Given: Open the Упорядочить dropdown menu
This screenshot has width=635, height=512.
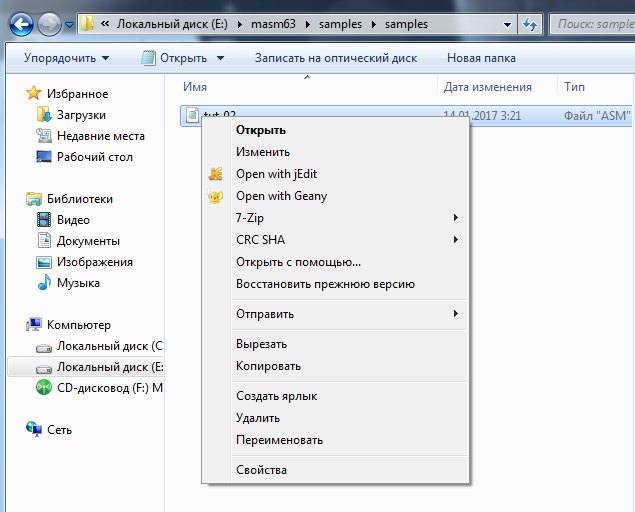Looking at the screenshot, I should (x=66, y=58).
